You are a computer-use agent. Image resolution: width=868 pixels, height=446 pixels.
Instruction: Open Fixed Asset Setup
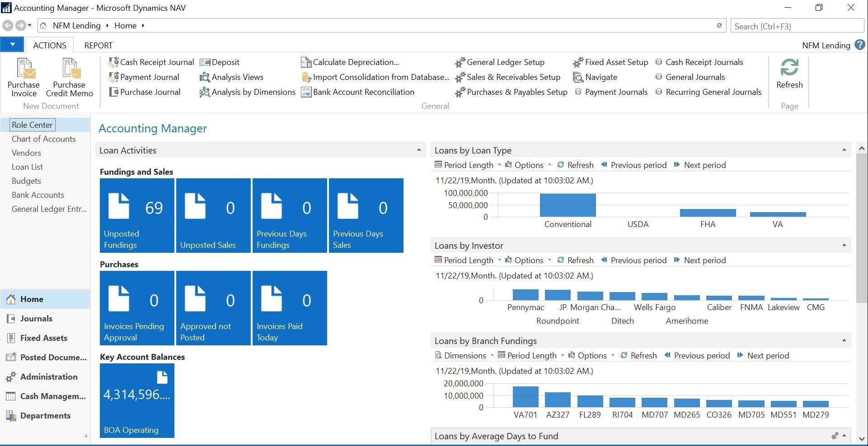(x=611, y=62)
